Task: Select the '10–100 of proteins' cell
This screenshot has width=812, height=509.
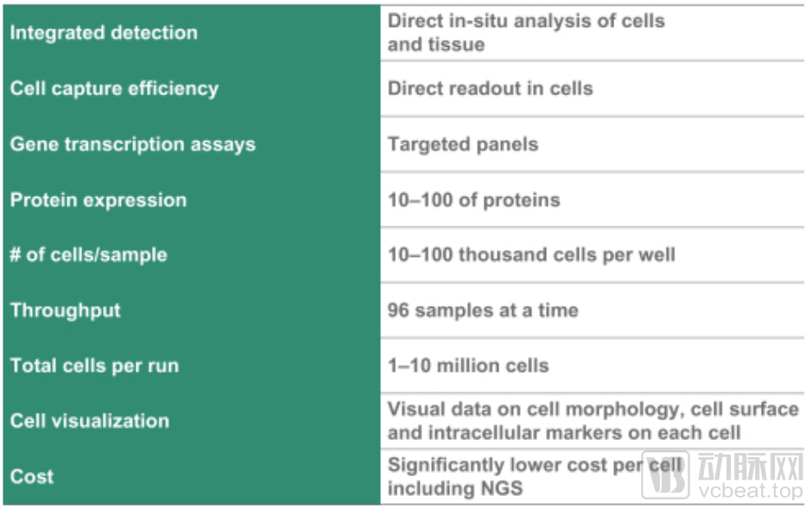Action: 473,200
